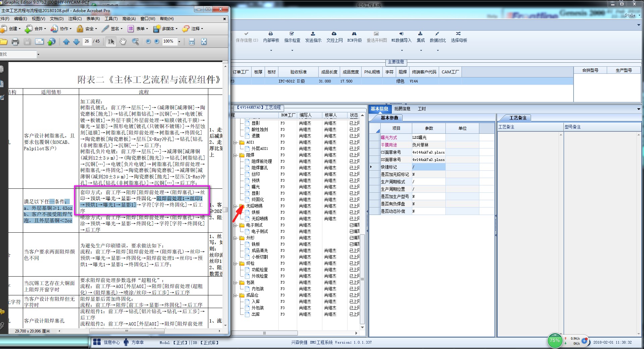The image size is (644, 349).
Task: Click the fit width scrolling icon
Action: (x=192, y=42)
